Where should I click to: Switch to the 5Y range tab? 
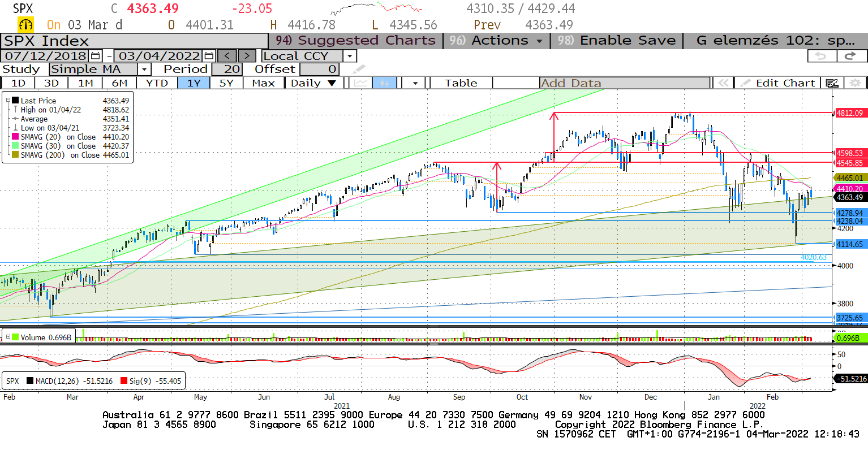[x=226, y=83]
